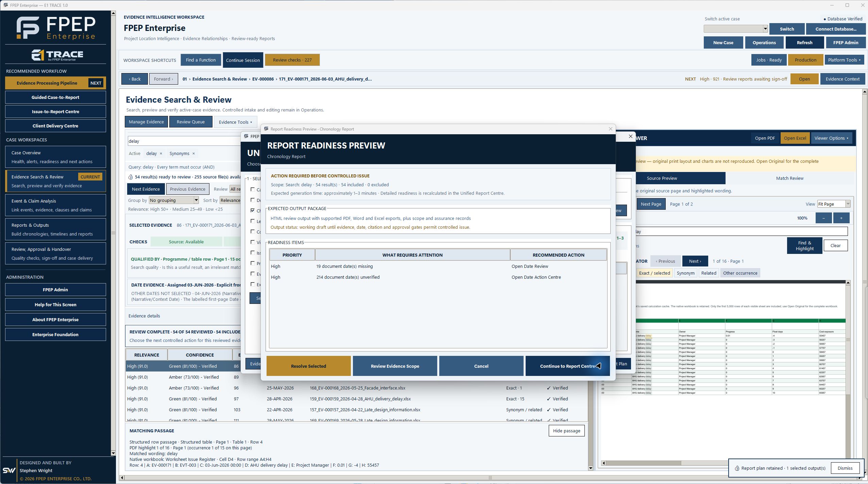Close the Report Readiness Preview dialog
Screen dimensions: 868x484
pyautogui.click(x=610, y=129)
